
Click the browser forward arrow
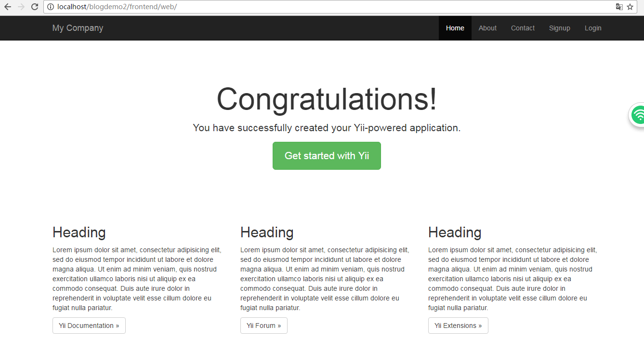[21, 7]
